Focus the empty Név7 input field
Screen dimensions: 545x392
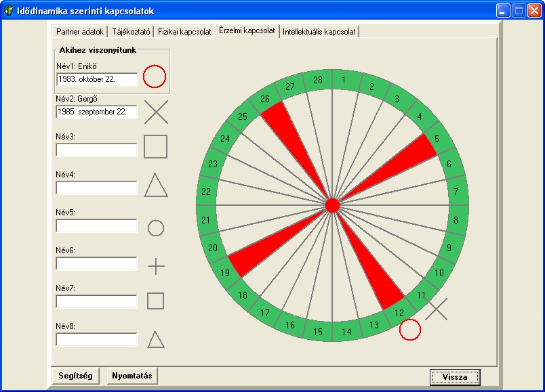pos(96,302)
